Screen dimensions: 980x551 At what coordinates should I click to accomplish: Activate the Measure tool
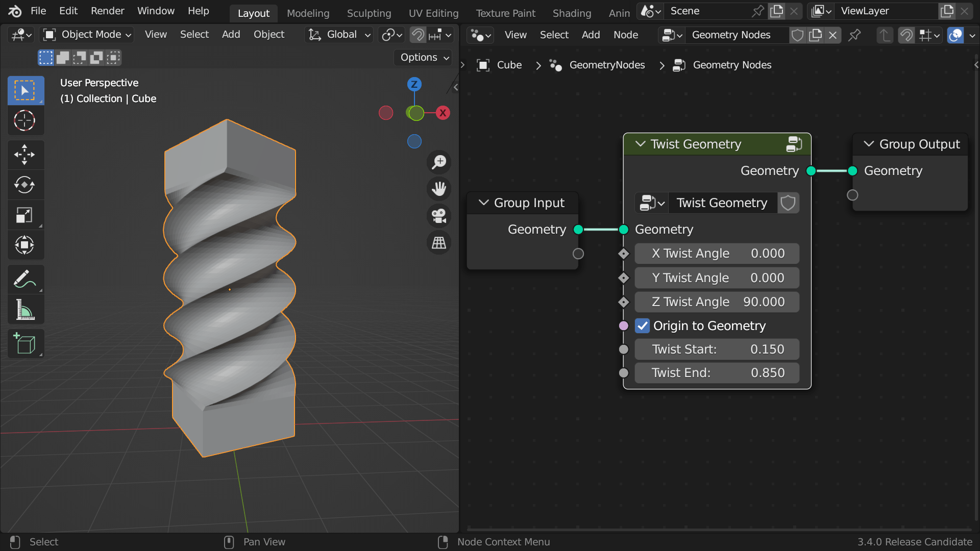pos(26,310)
